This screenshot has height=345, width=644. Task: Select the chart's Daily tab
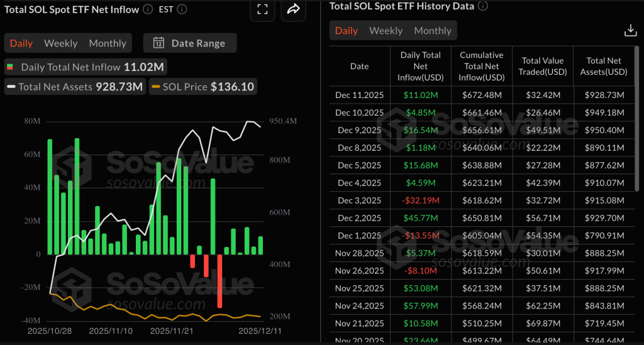pyautogui.click(x=21, y=43)
